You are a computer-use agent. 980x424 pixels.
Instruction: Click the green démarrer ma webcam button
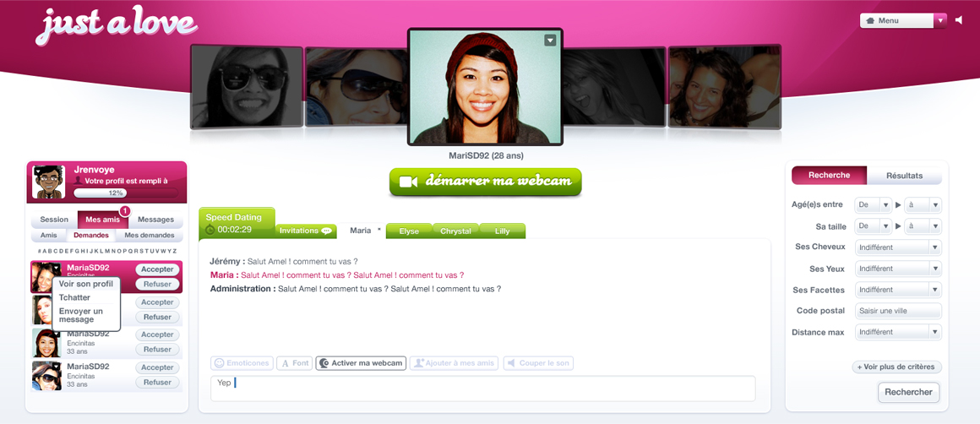pyautogui.click(x=485, y=182)
